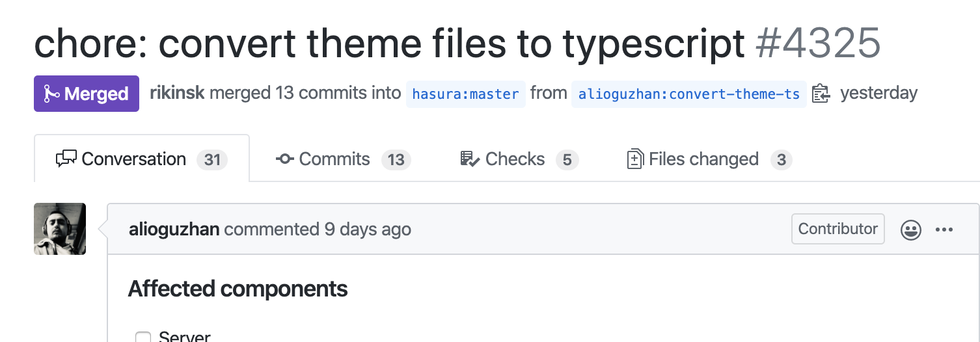
Task: Open the alioguzhan:convert-theme-ts head branch
Action: click(x=688, y=94)
